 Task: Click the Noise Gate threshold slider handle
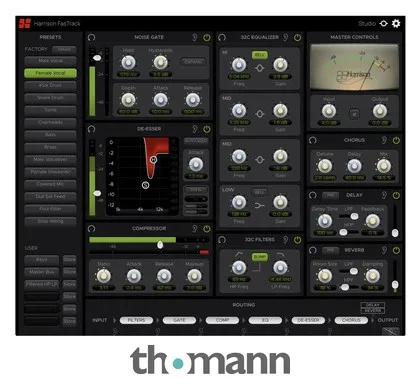pos(97,58)
